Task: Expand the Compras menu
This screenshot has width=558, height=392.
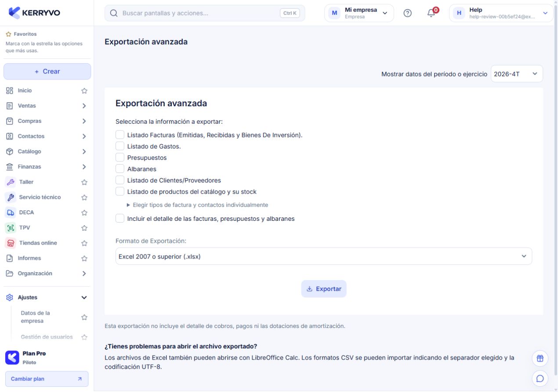Action: click(47, 121)
